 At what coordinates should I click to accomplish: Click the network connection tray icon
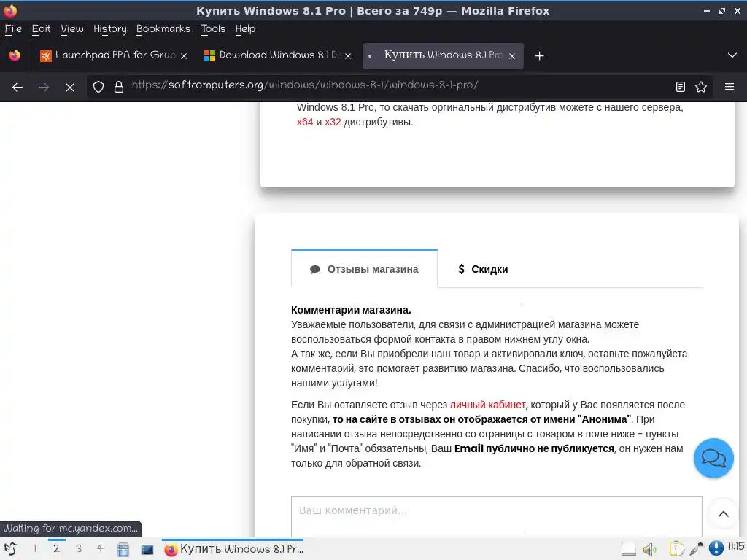tap(696, 549)
